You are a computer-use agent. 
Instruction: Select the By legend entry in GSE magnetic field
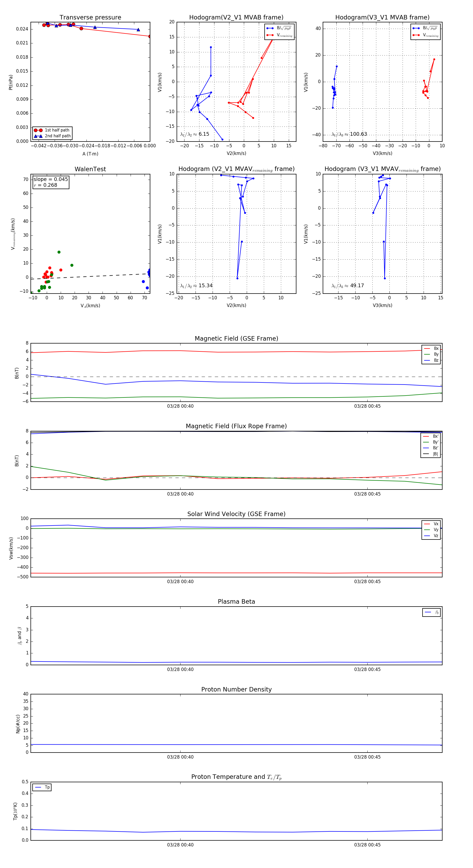tap(431, 354)
